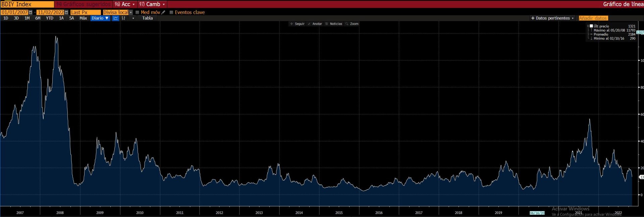Activate the Seguir crosshair tool
The height and width of the screenshot is (217, 644).
pos(297,24)
